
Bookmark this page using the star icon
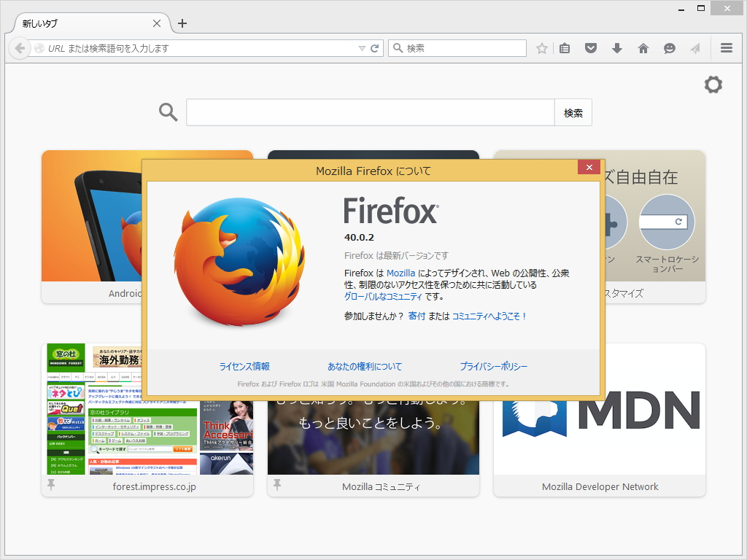[541, 48]
